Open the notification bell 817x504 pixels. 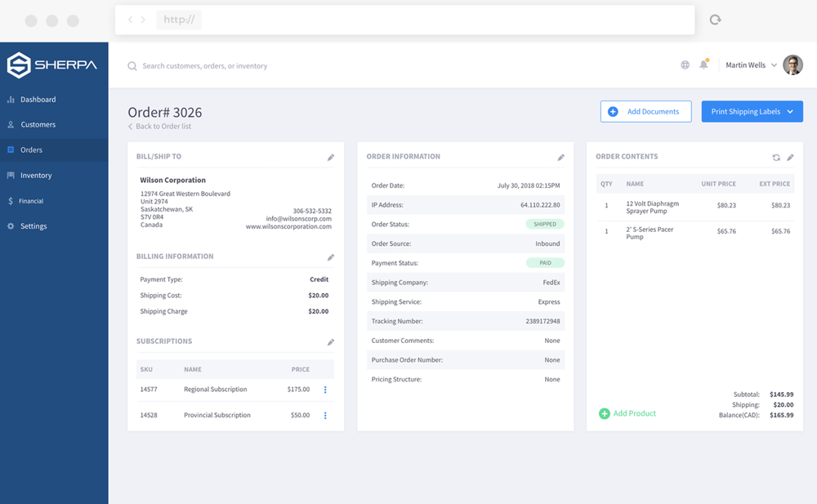coord(703,64)
